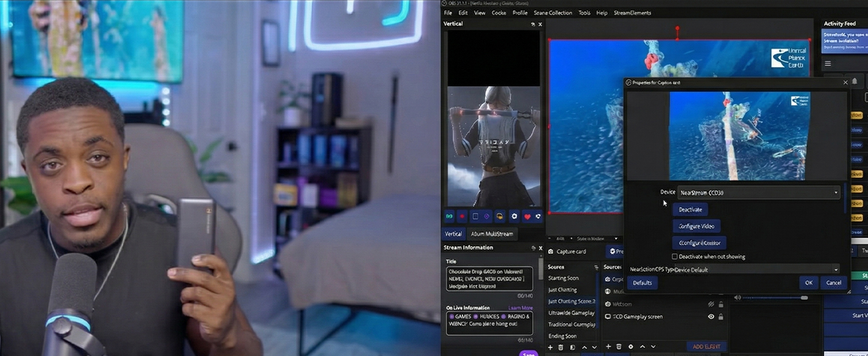The height and width of the screenshot is (356, 868).
Task: Pop out the Stream Information dock
Action: tap(533, 248)
